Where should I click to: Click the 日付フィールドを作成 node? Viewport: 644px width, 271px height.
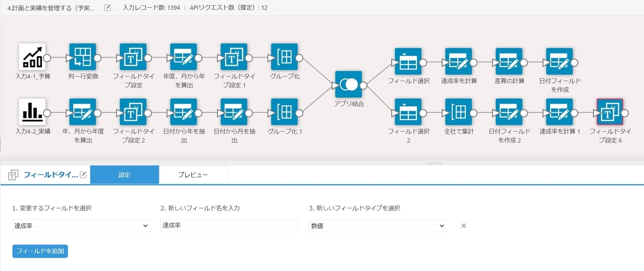pos(559,62)
